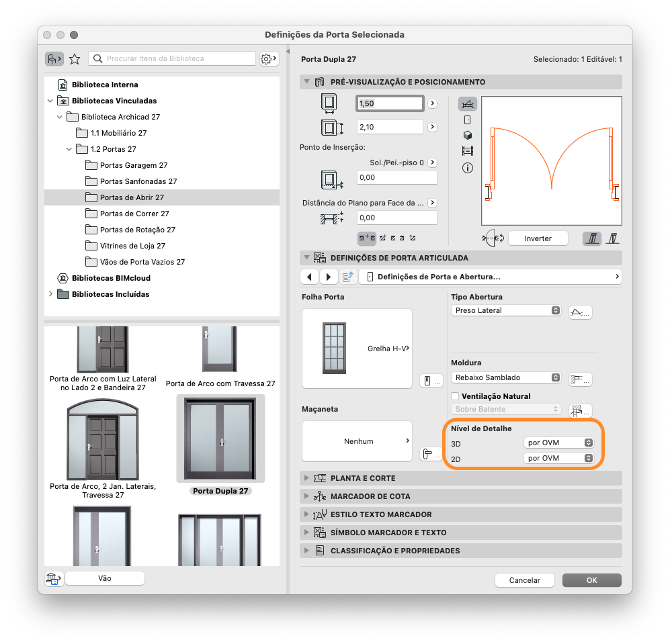Show the 3D view preview icon
Image resolution: width=670 pixels, height=644 pixels.
coord(468,136)
